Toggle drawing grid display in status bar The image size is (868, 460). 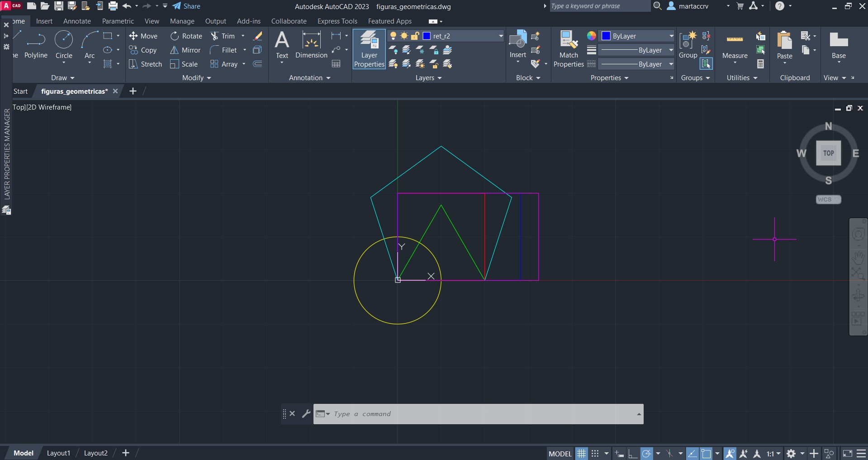point(582,453)
